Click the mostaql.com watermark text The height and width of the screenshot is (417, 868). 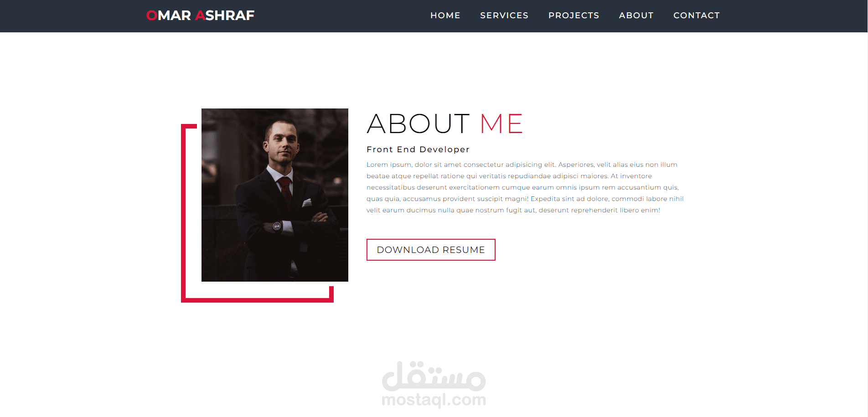pos(434,400)
